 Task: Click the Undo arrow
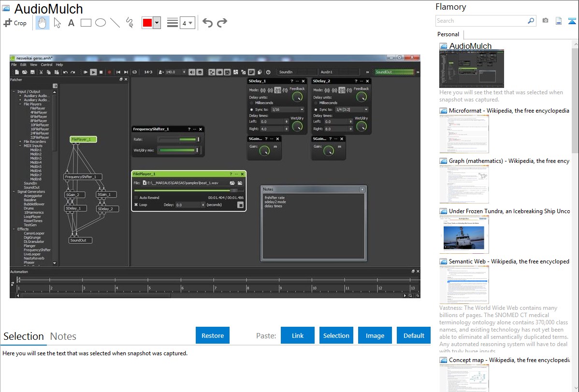(207, 23)
